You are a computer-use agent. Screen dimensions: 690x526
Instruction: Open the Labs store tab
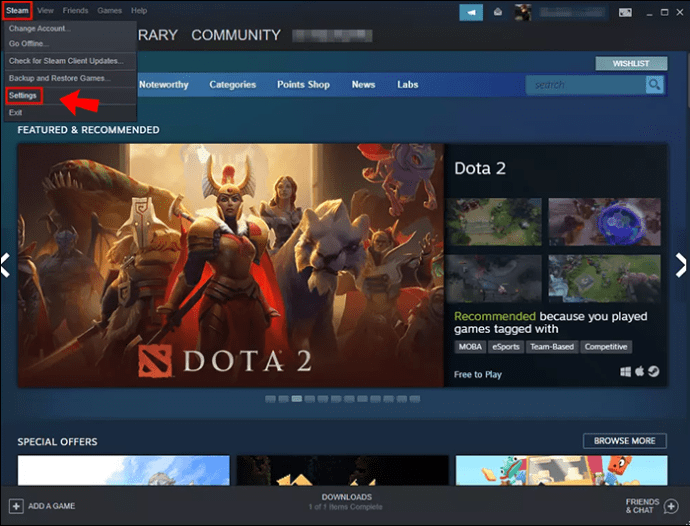click(x=407, y=85)
